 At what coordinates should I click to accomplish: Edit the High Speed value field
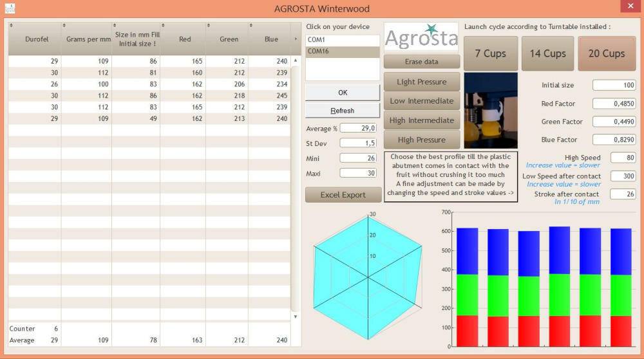pyautogui.click(x=623, y=158)
